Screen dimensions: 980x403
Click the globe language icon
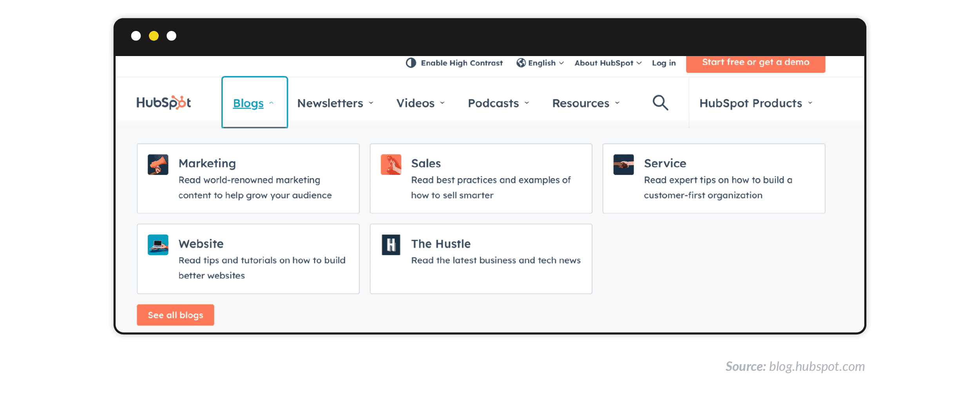[521, 63]
